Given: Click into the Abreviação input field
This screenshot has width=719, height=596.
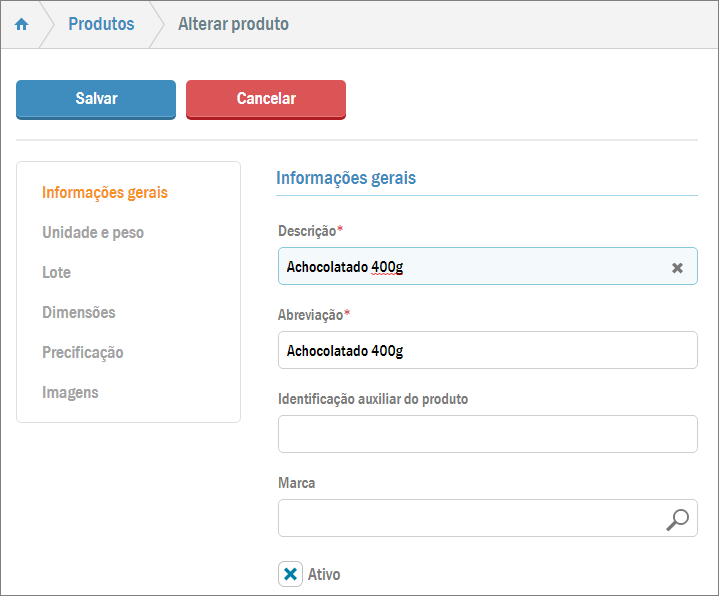Looking at the screenshot, I should (x=487, y=351).
